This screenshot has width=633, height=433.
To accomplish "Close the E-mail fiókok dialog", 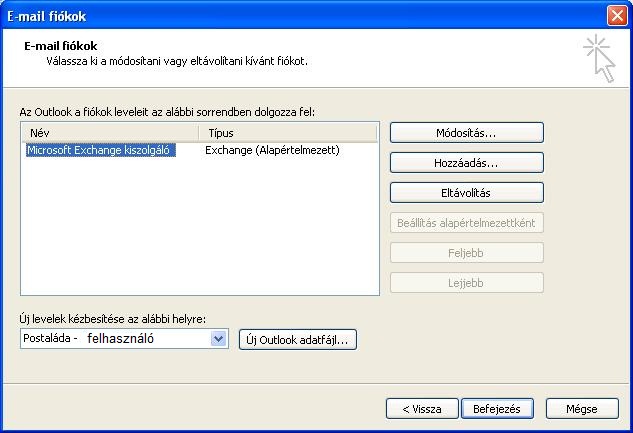I will 617,16.
